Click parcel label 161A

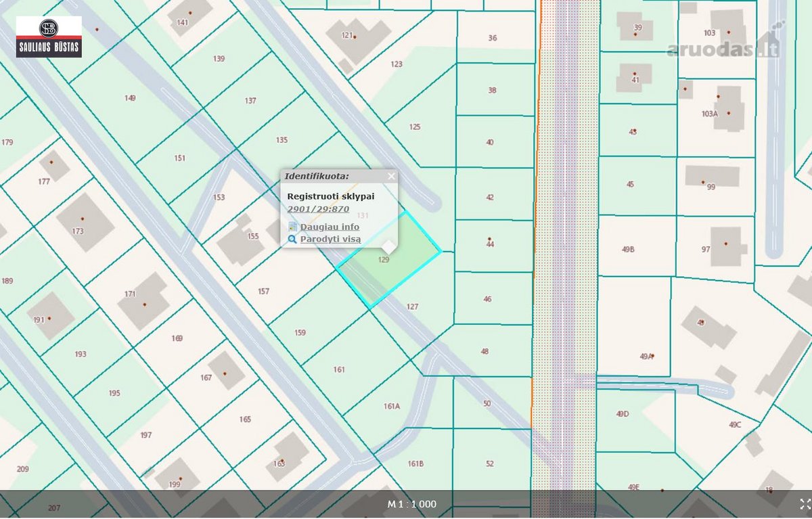point(392,406)
